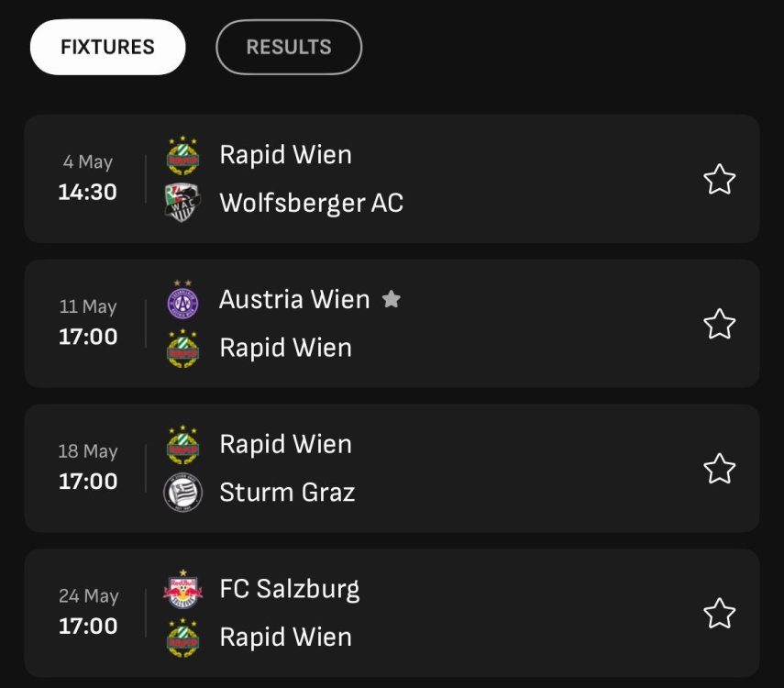Select the FC Salzburg team name

pos(290,589)
